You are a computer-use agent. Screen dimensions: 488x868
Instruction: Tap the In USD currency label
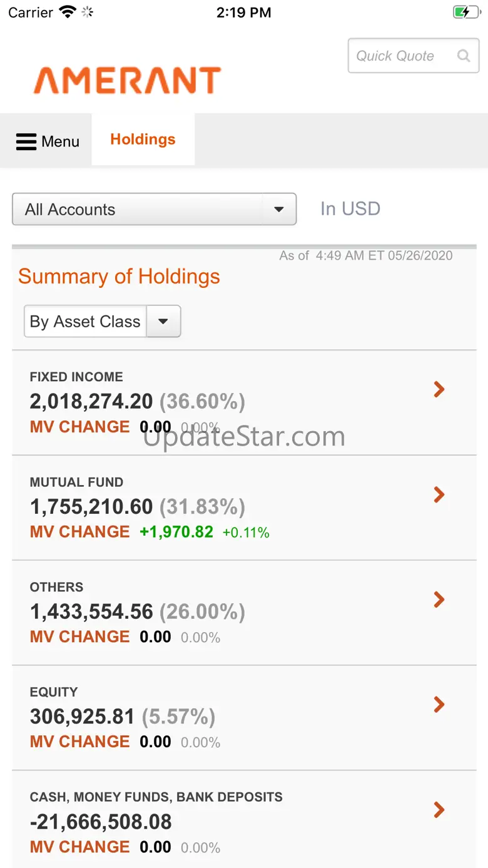pyautogui.click(x=350, y=208)
